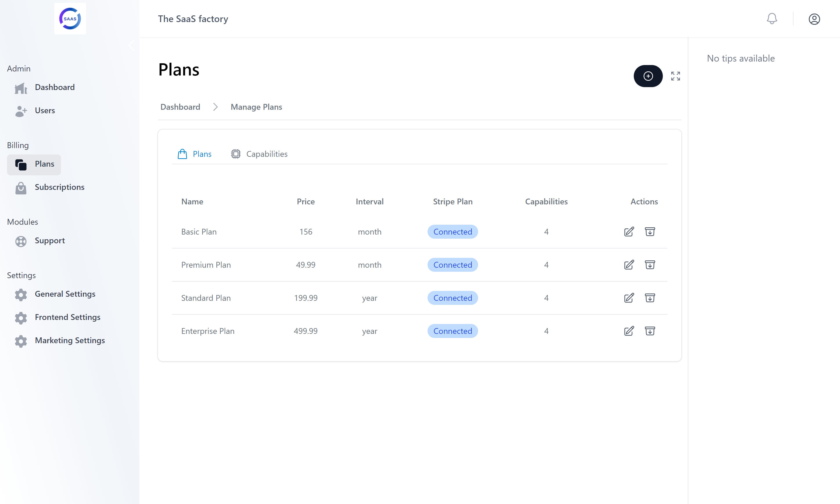Toggle fullscreen expand icon beside add button
This screenshot has height=504, width=840.
pos(675,76)
